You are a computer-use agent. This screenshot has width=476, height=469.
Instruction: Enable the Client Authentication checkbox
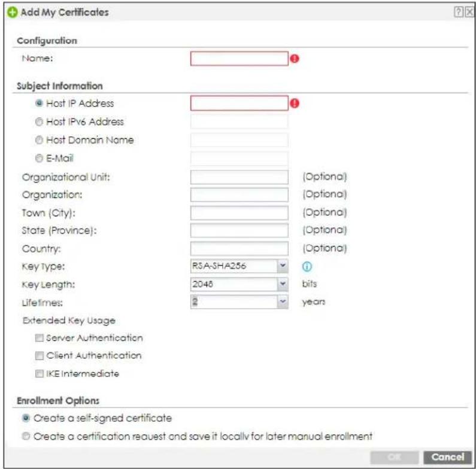pyautogui.click(x=39, y=355)
